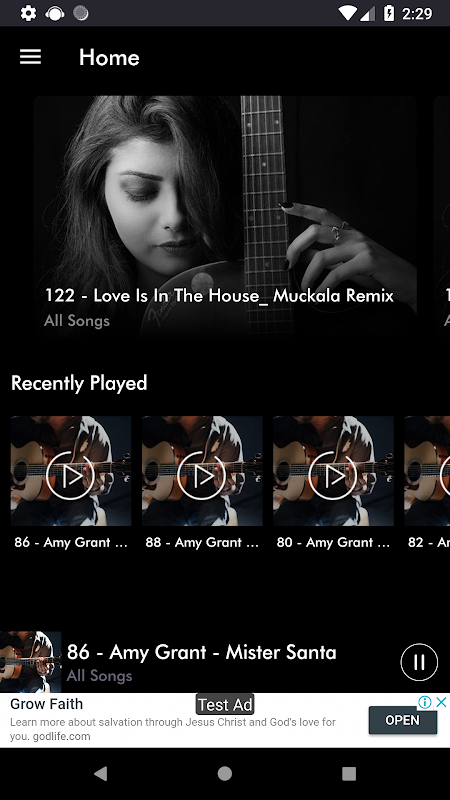450x800 pixels.
Task: Open the hamburger navigation menu
Action: 30,57
